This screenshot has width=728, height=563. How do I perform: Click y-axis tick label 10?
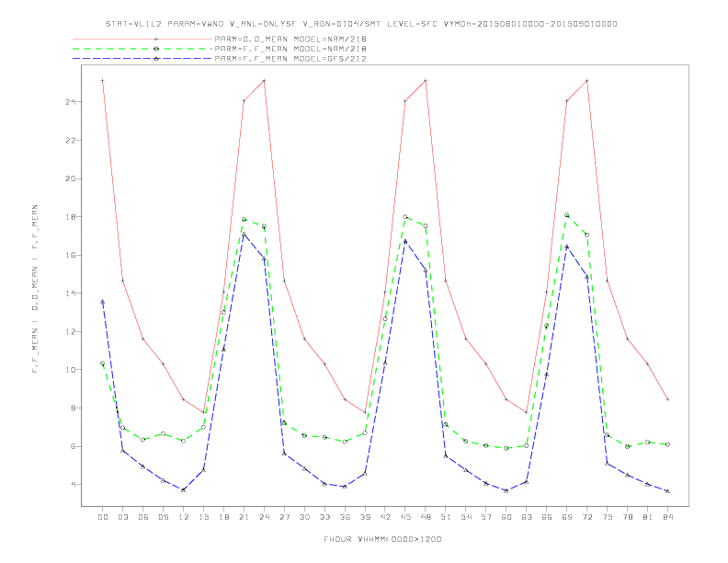click(71, 370)
